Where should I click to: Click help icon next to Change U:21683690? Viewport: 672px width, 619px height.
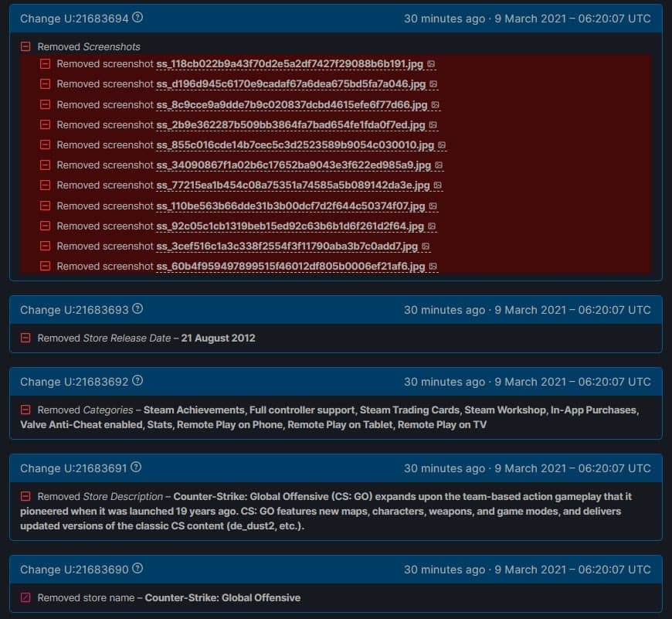click(x=137, y=569)
